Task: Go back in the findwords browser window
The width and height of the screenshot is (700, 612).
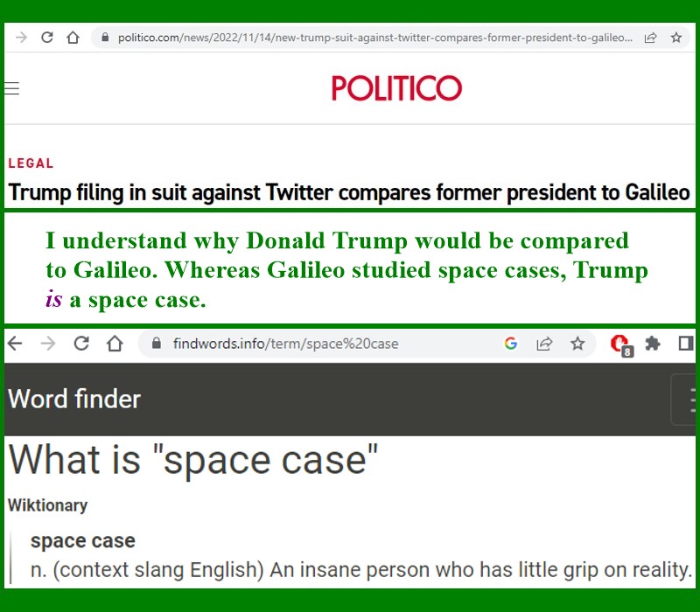Action: pos(16,344)
